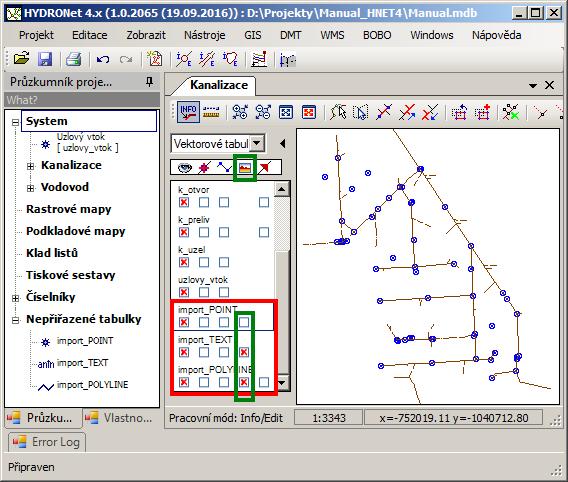The width and height of the screenshot is (568, 482).
Task: Open the longitudinal profile chart icon
Action: [x=259, y=59]
